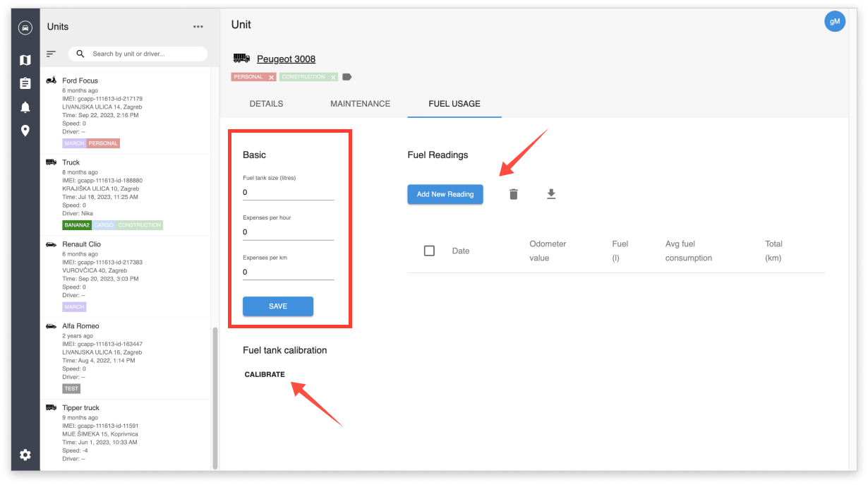
Task: Click the Add New Reading button
Action: point(445,193)
